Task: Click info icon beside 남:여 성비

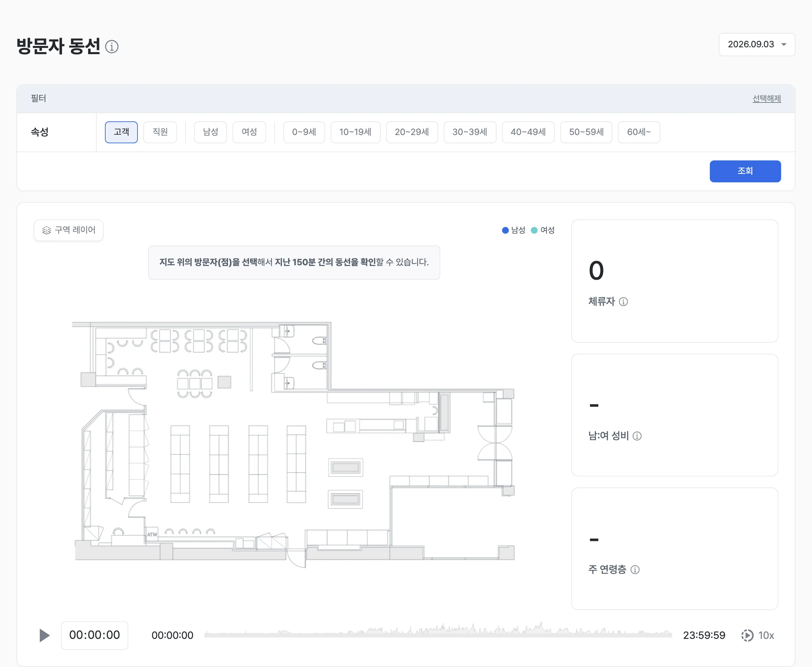Action: [x=637, y=436]
